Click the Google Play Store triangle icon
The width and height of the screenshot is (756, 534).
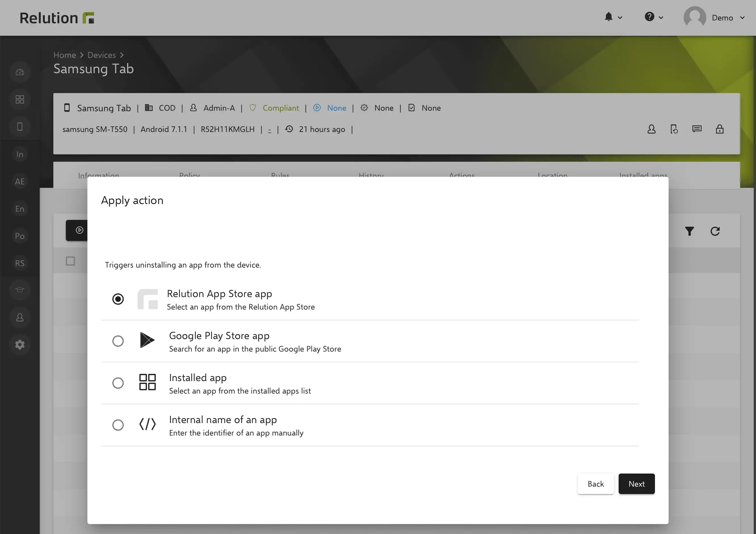click(x=147, y=340)
